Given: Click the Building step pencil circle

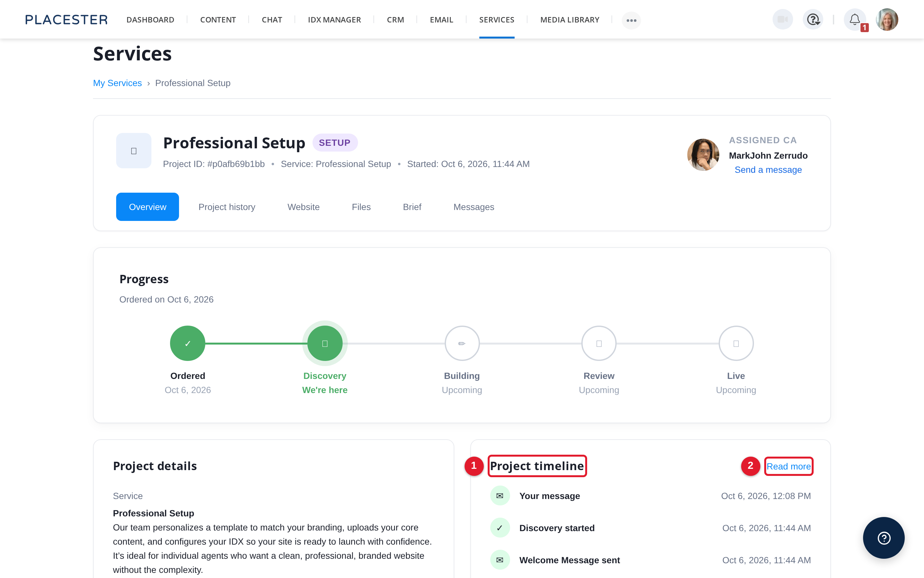Looking at the screenshot, I should [x=462, y=343].
